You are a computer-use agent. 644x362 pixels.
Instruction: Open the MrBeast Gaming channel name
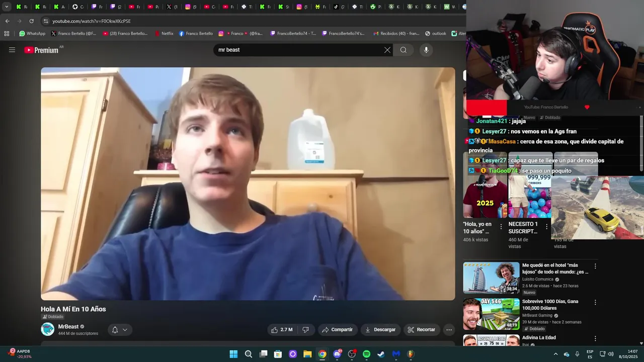pyautogui.click(x=537, y=315)
